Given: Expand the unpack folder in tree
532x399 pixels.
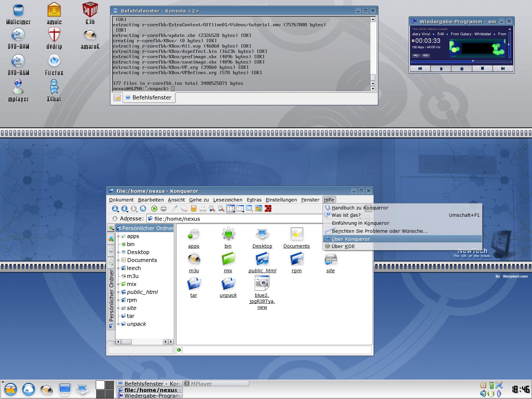Looking at the screenshot, I should point(118,324).
